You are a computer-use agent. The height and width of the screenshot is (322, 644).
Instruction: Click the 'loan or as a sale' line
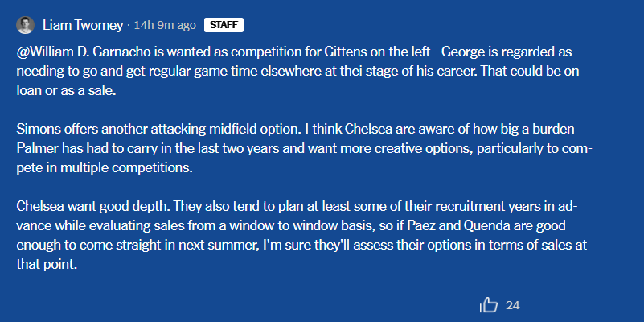67,91
